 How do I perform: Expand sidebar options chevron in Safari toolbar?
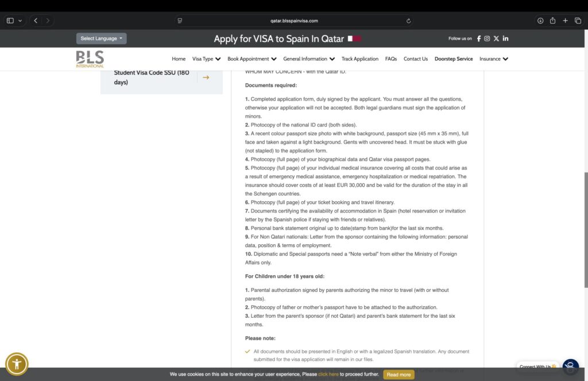pos(20,21)
